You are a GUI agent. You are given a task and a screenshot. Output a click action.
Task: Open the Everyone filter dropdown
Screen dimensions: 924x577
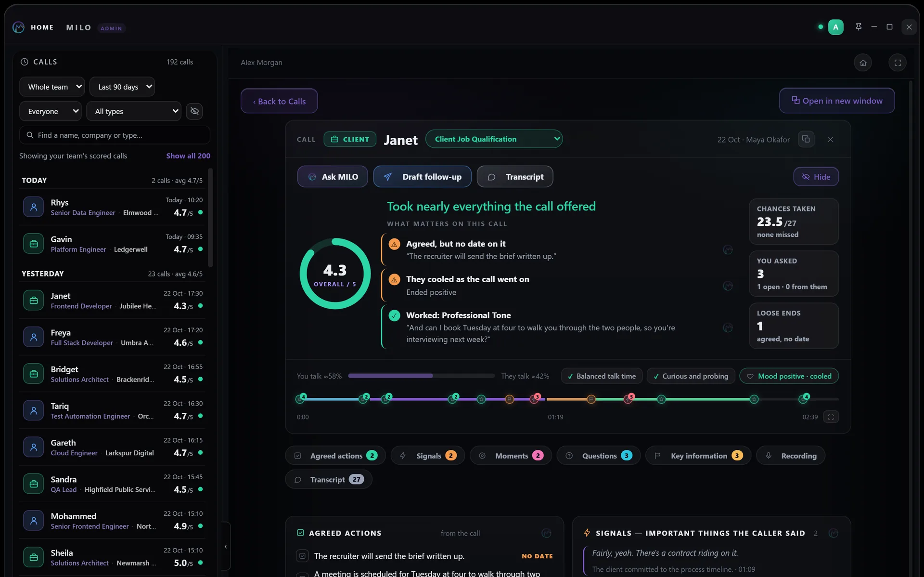tap(51, 111)
